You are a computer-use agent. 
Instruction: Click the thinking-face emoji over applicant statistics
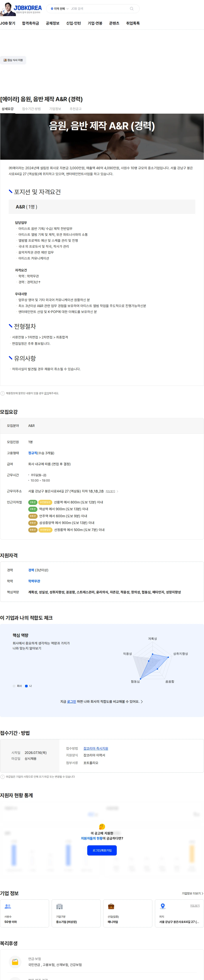tap(102, 827)
